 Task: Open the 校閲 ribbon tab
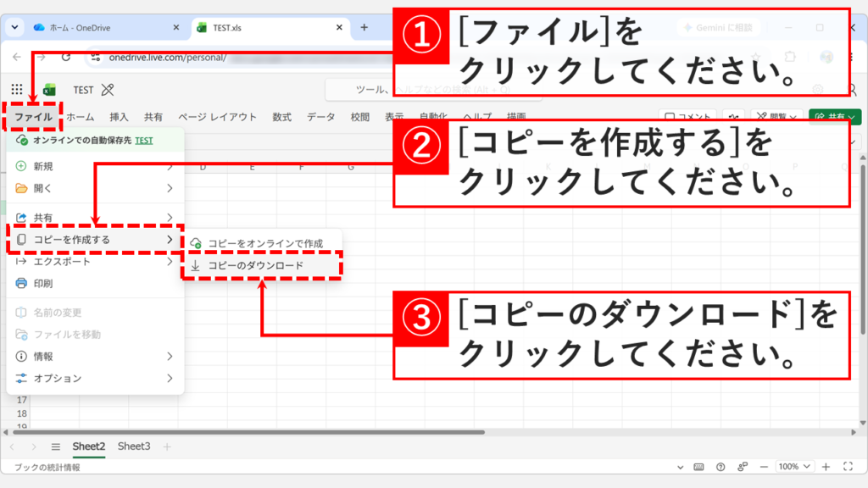[359, 117]
